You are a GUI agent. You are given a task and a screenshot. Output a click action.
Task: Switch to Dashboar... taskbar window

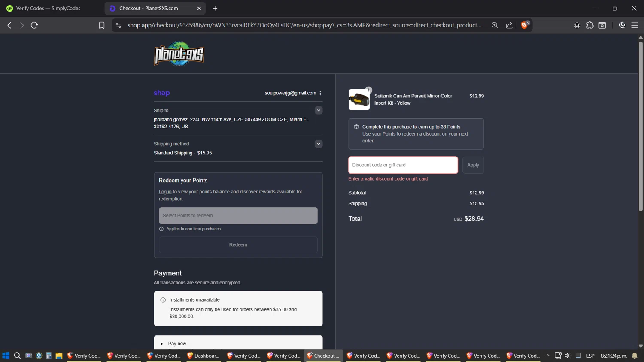point(203,356)
